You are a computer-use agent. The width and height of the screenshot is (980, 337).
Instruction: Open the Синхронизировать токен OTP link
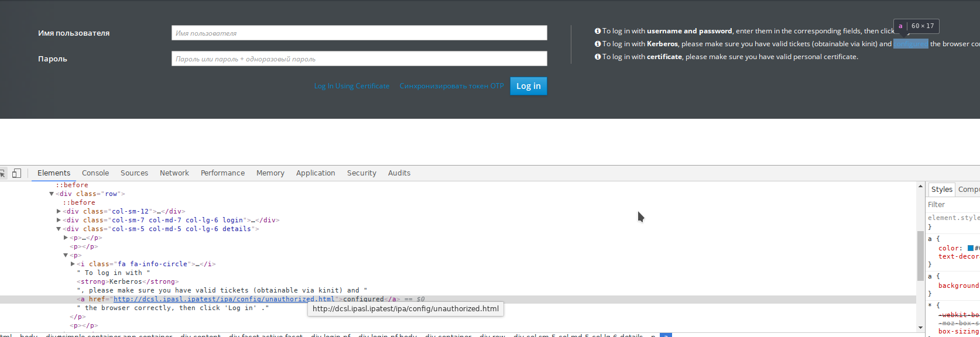(x=452, y=86)
